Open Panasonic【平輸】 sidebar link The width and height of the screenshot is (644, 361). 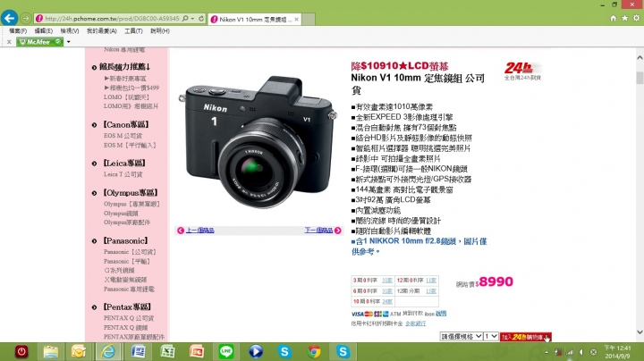pyautogui.click(x=127, y=261)
